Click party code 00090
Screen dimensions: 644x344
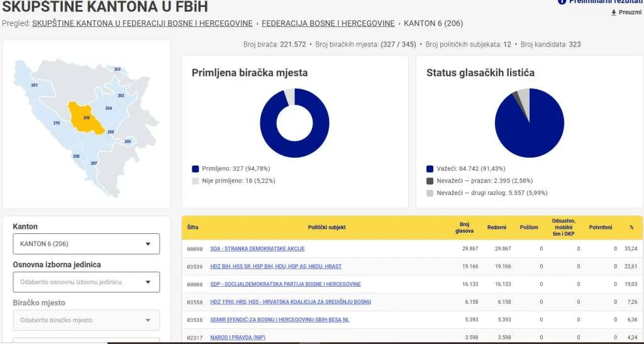(195, 249)
